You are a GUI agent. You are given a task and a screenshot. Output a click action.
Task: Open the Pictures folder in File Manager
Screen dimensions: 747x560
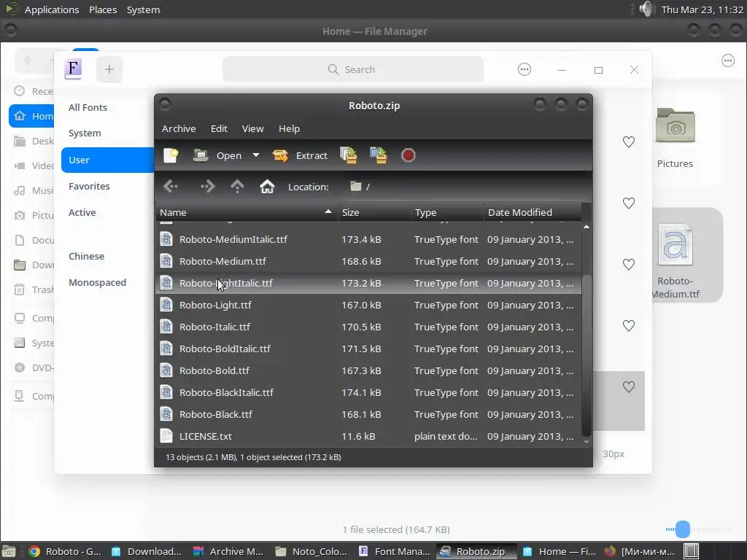[675, 138]
